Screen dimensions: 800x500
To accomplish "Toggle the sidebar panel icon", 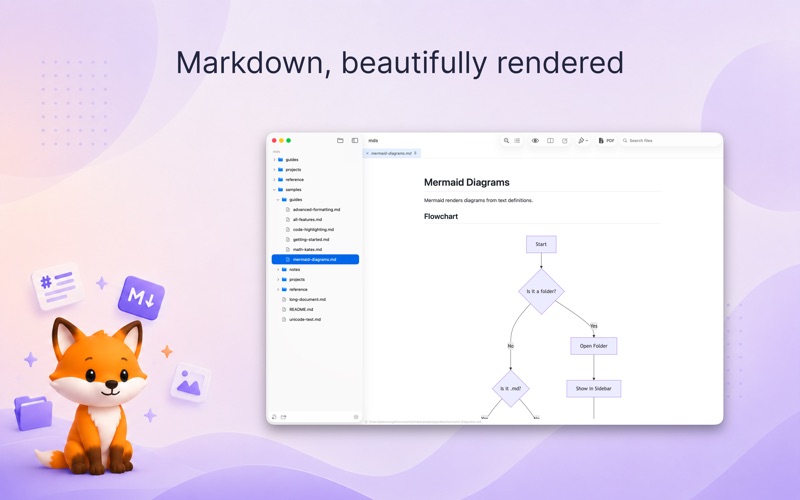I will 355,140.
